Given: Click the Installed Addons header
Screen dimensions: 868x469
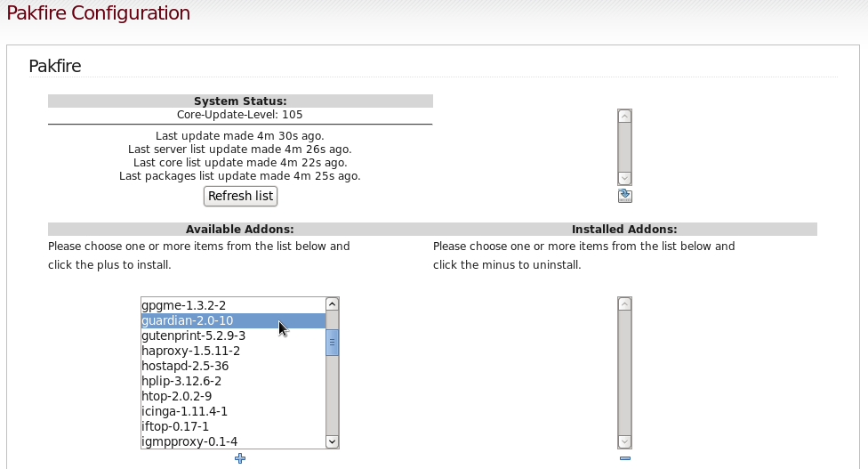Looking at the screenshot, I should pos(624,230).
